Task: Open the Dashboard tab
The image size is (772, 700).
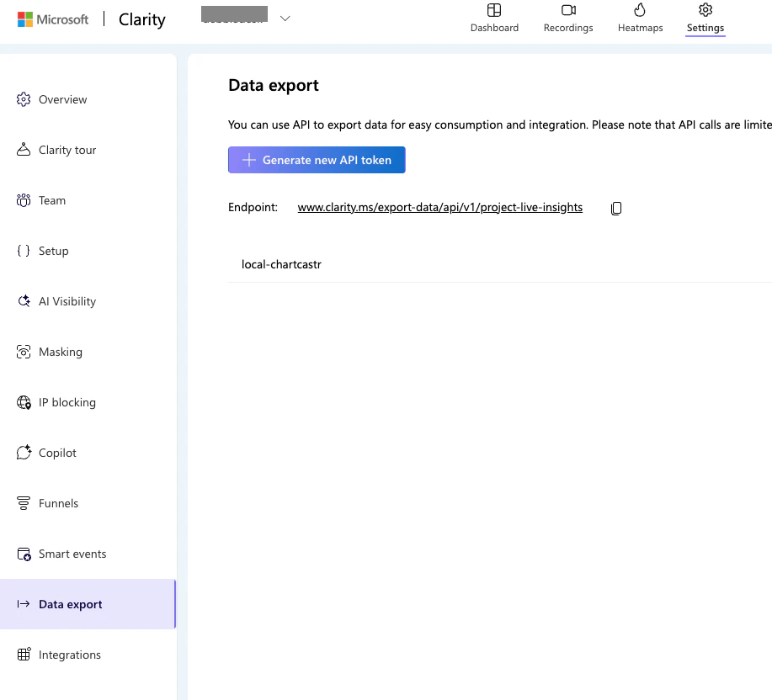Action: click(x=494, y=19)
